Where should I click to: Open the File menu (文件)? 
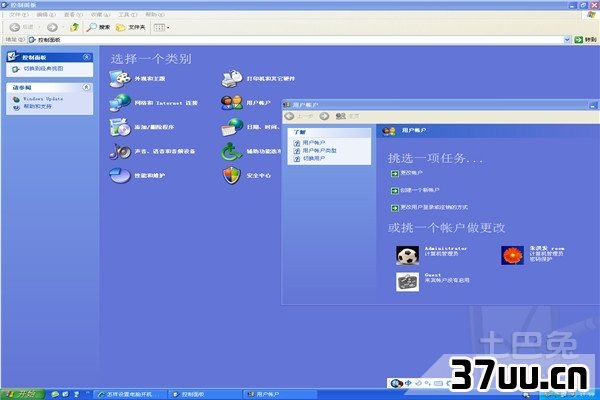point(19,15)
